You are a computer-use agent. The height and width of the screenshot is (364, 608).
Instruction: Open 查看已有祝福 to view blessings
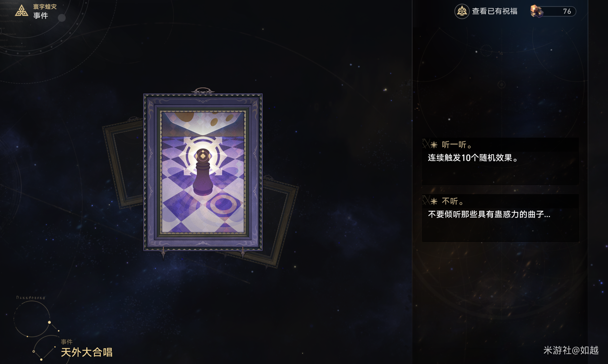point(495,11)
